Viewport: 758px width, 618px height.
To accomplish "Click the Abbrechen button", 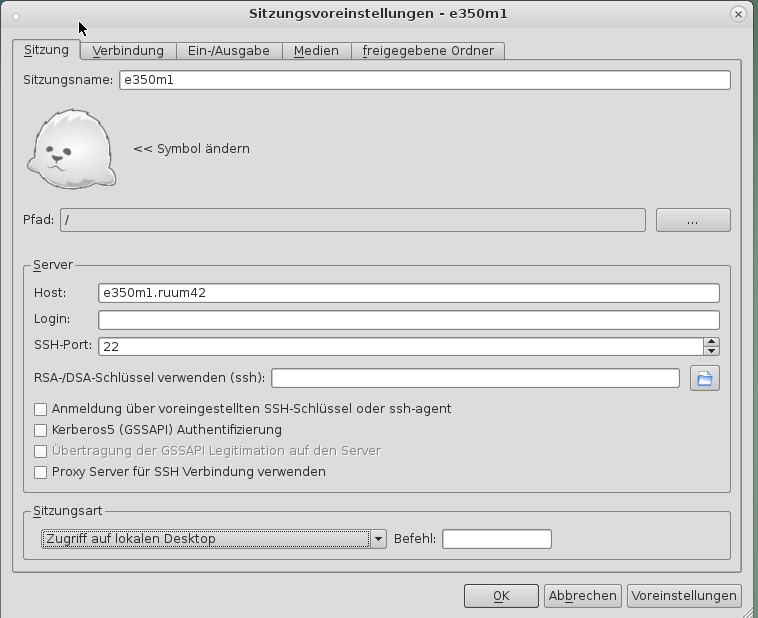I will click(582, 596).
